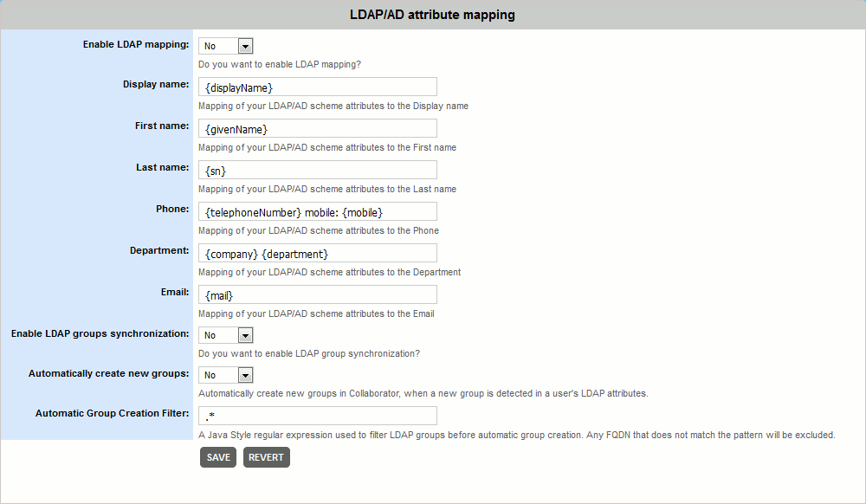866x504 pixels.
Task: Click the arrow on Enable LDAP mapping selector
Action: [245, 45]
